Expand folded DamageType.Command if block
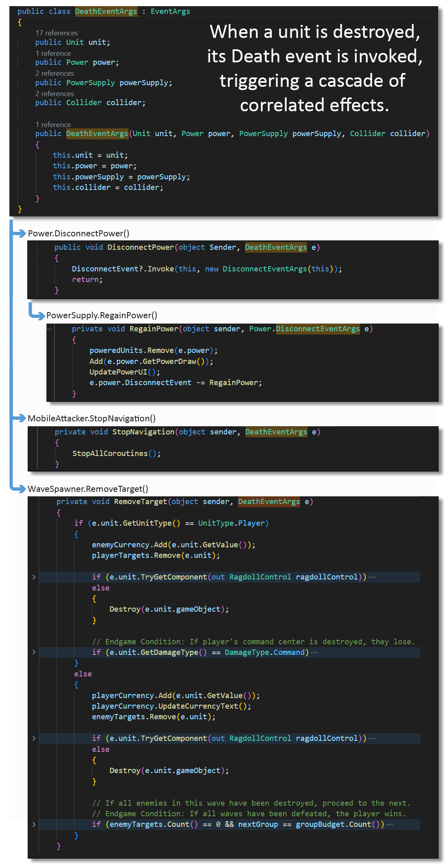Viewport: 448px width, 868px height. (x=34, y=652)
